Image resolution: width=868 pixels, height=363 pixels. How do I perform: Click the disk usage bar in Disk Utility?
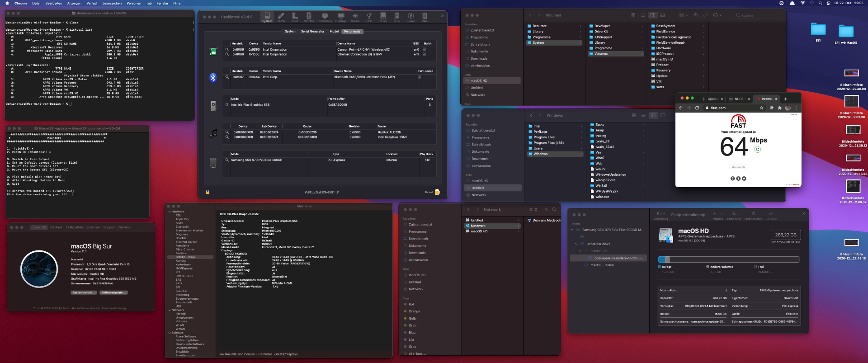click(728, 259)
